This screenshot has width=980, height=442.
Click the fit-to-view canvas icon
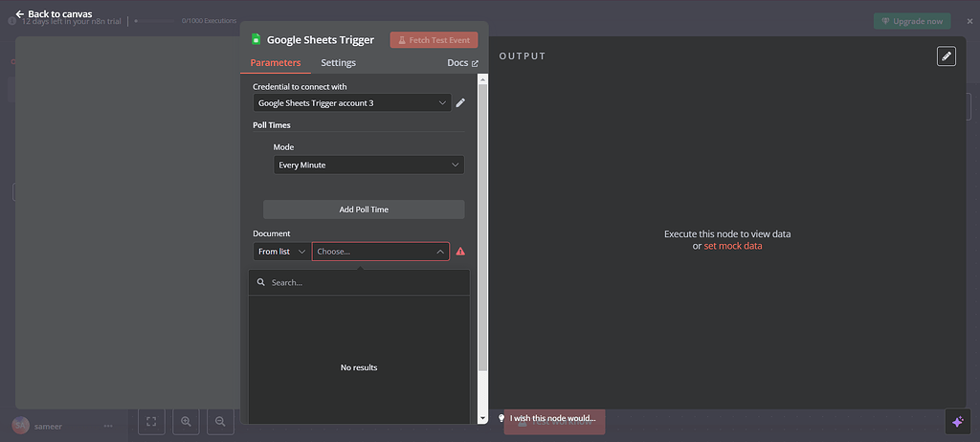[x=151, y=421]
